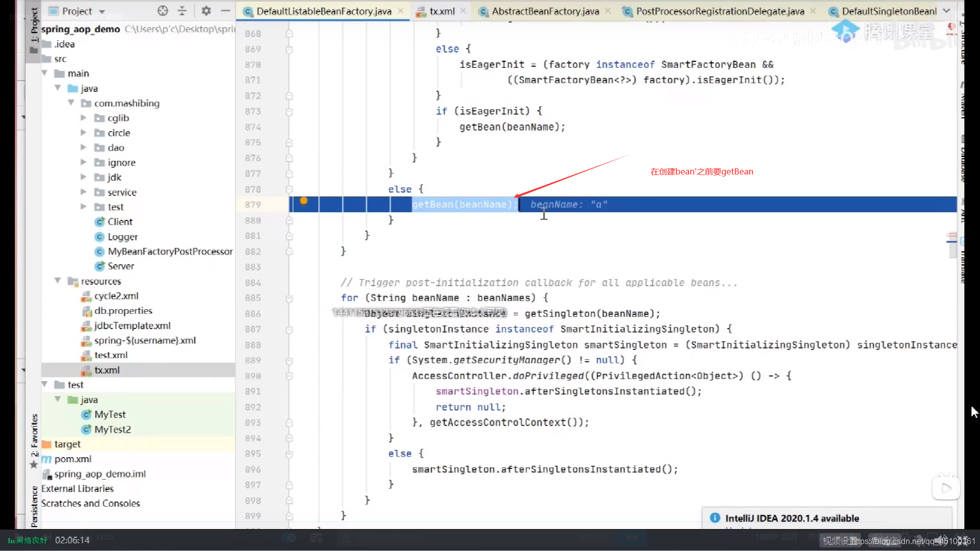Switch to AbstractBeanFactory.java tab
Screen dimensions: 980x551
coord(545,11)
